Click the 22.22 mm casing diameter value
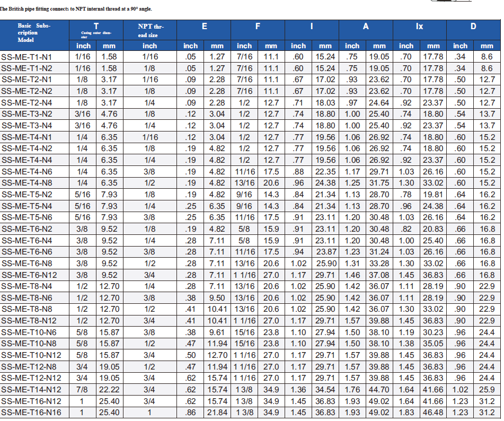 [109, 390]
